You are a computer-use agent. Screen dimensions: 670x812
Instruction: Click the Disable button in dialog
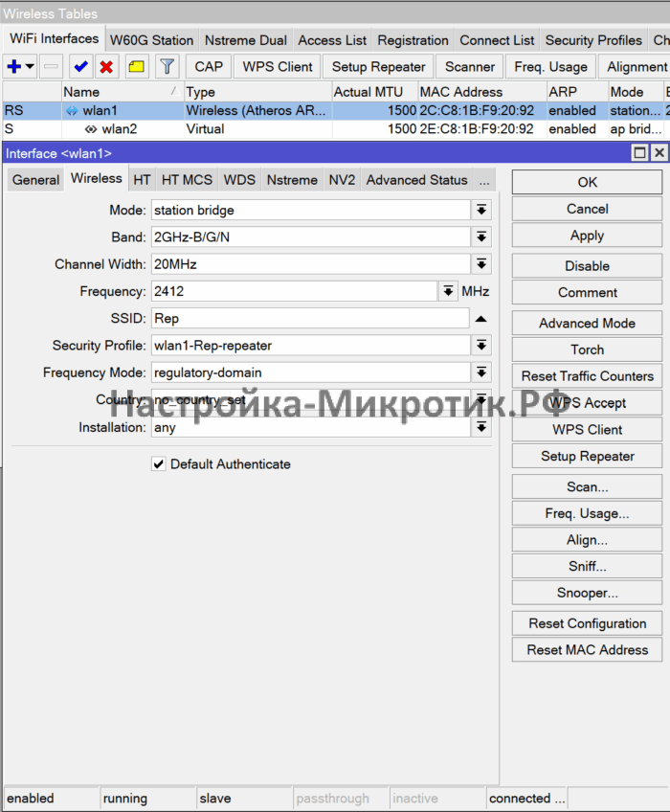click(x=587, y=265)
